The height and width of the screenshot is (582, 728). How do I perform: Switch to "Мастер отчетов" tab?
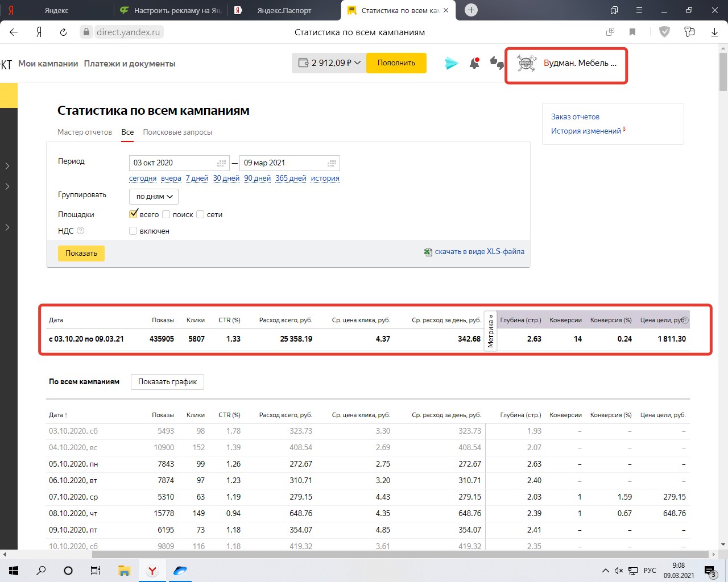85,132
